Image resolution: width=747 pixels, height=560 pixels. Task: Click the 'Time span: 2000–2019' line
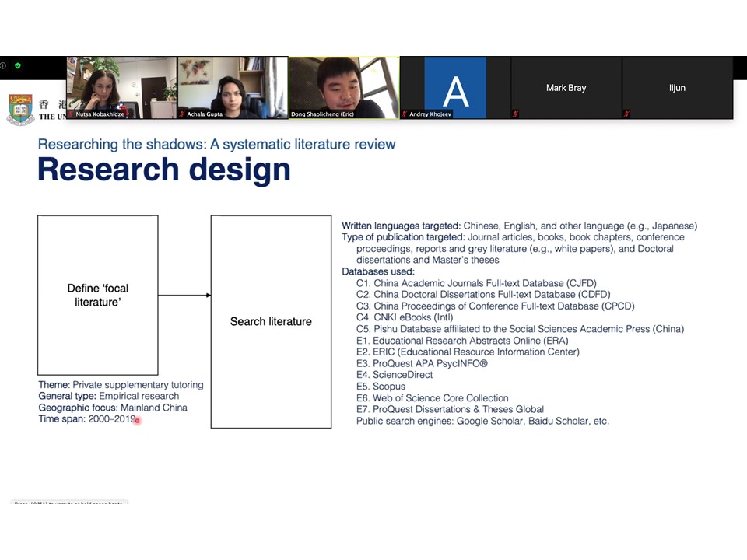87,419
